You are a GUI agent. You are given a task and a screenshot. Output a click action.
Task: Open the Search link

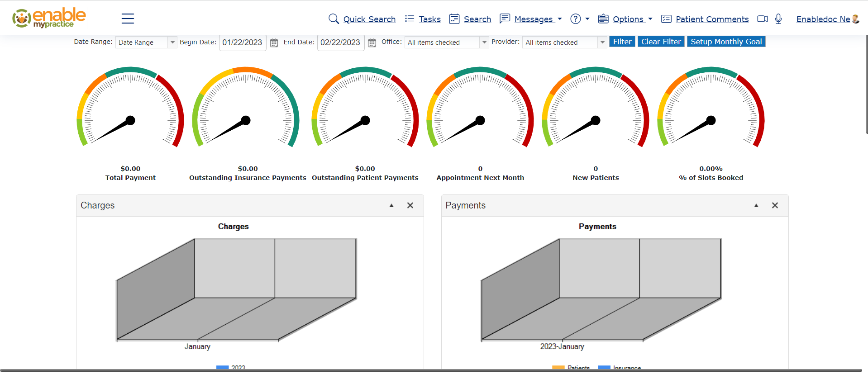click(477, 19)
